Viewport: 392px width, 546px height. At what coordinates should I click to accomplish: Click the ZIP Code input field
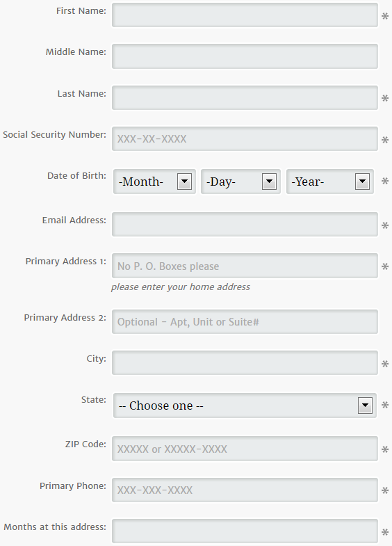(245, 449)
